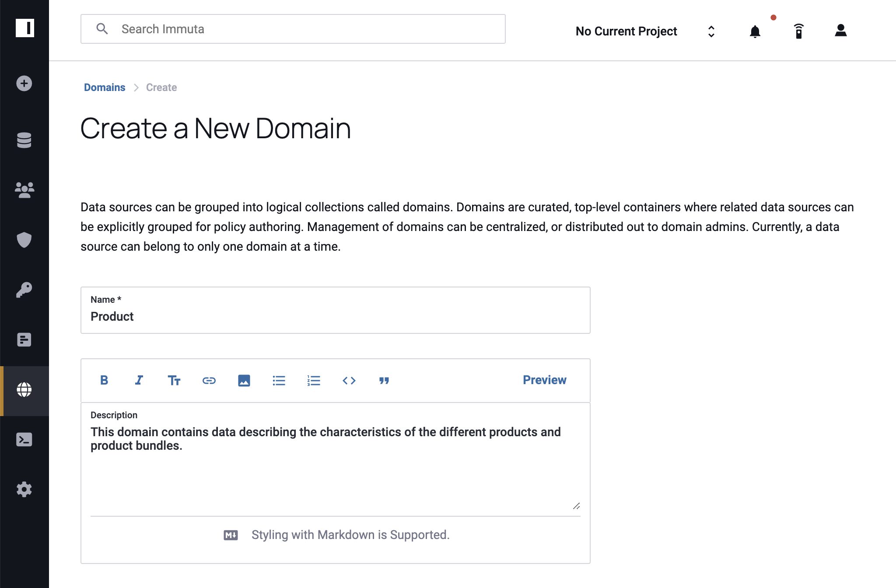Open the People group icon in sidebar
The image size is (896, 588).
pyautogui.click(x=24, y=190)
